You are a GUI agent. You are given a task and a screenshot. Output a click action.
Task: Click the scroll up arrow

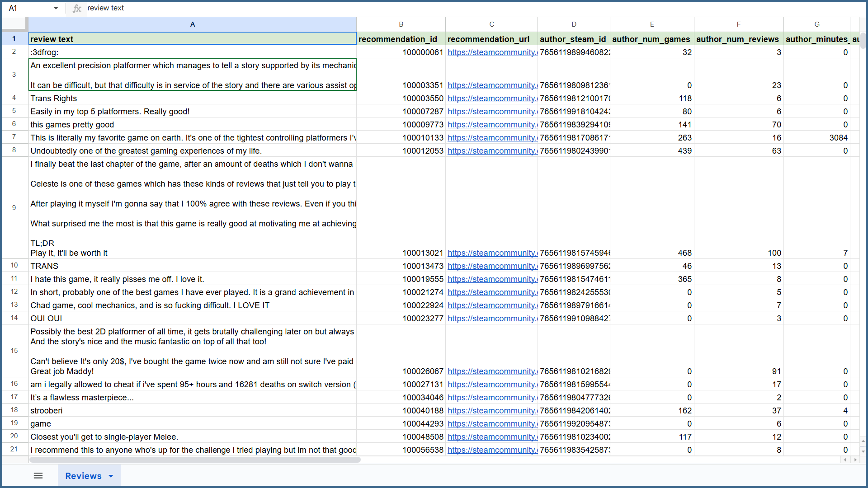(863, 440)
